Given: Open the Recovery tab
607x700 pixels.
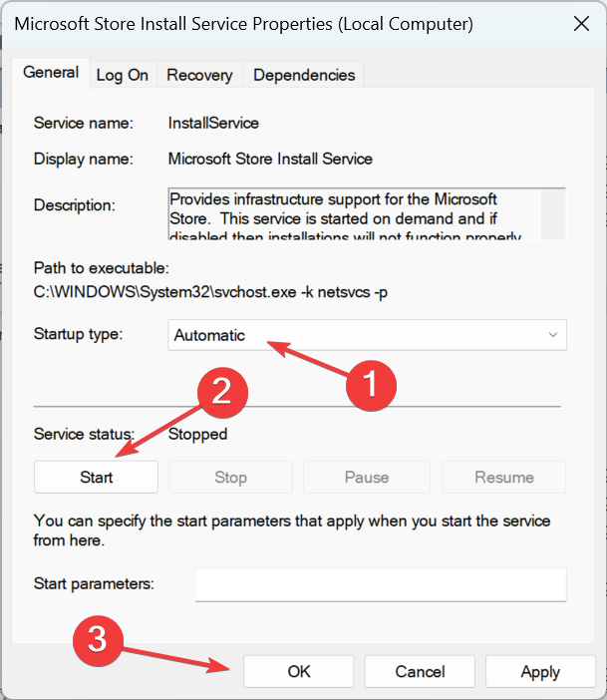Looking at the screenshot, I should click(x=199, y=75).
